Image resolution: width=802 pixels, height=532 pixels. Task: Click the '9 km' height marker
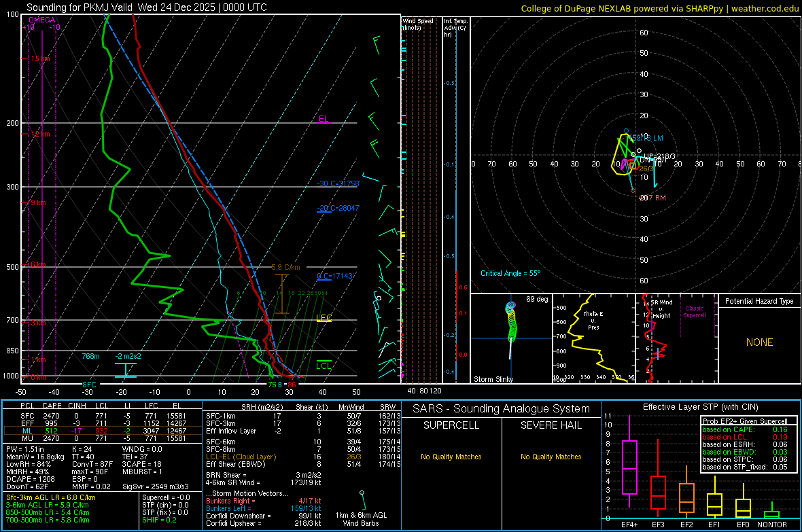(38, 202)
